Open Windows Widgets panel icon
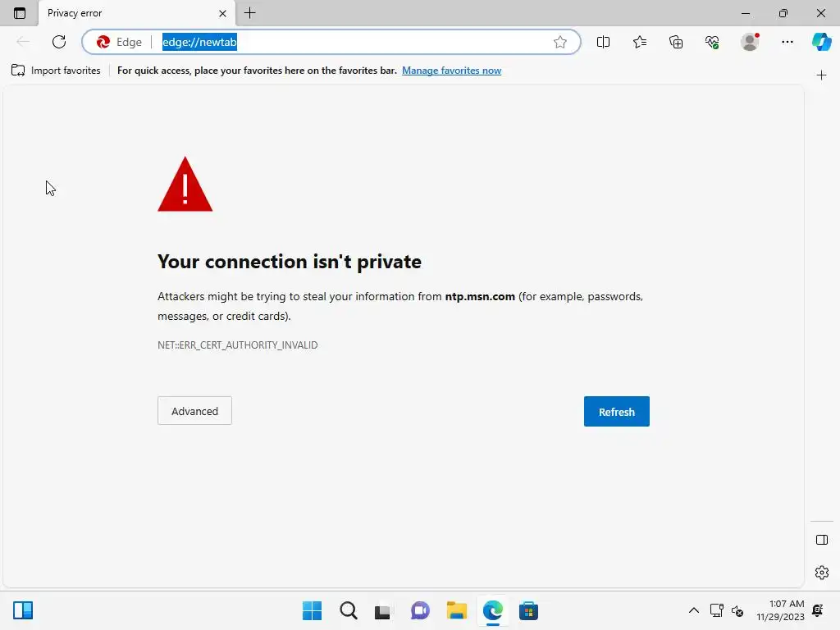Image resolution: width=840 pixels, height=630 pixels. [x=22, y=610]
